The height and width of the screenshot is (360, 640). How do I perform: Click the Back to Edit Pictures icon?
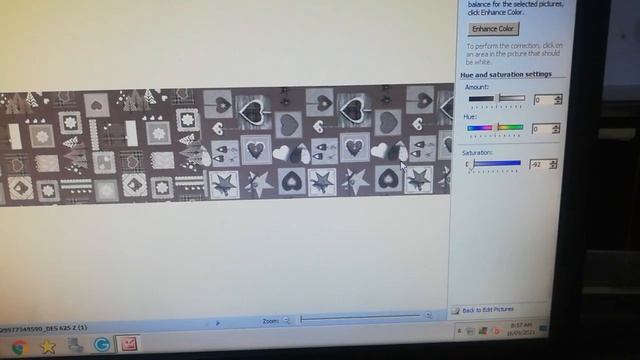(x=456, y=311)
